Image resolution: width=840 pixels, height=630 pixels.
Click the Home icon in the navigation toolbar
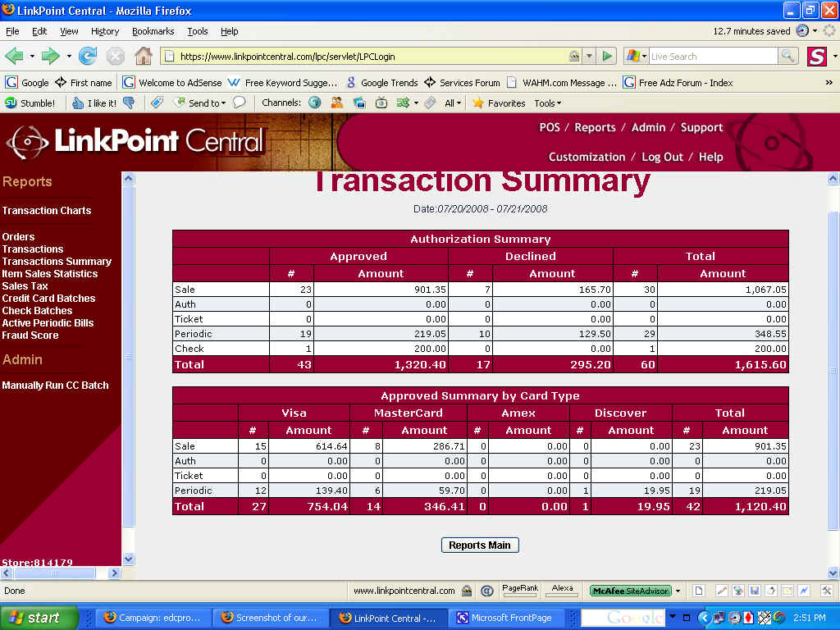143,56
